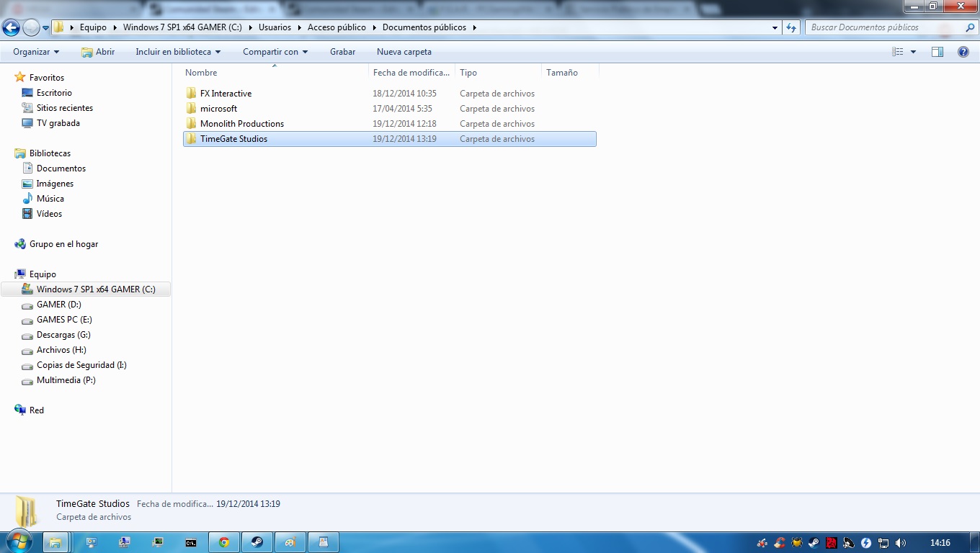Open the Steam taskbar button
The height and width of the screenshot is (553, 980).
(x=257, y=542)
